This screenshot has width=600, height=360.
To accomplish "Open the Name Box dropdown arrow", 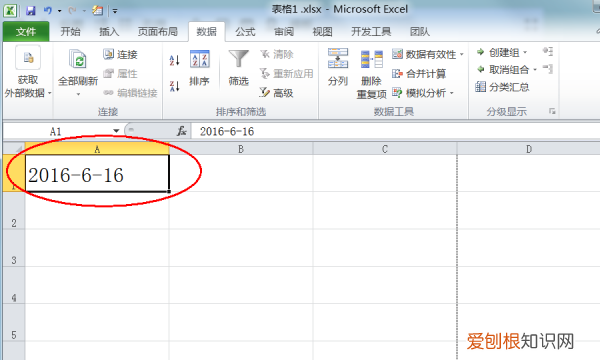I will pyautogui.click(x=116, y=131).
